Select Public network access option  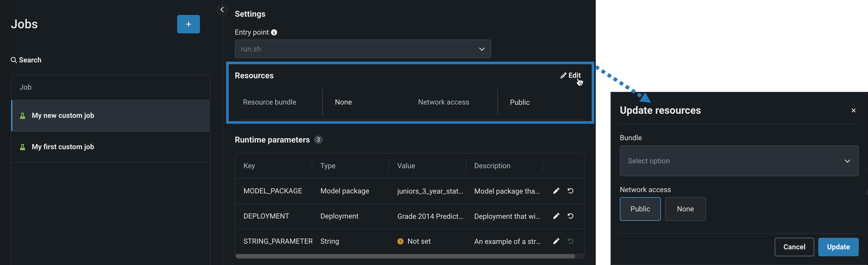[x=640, y=209]
